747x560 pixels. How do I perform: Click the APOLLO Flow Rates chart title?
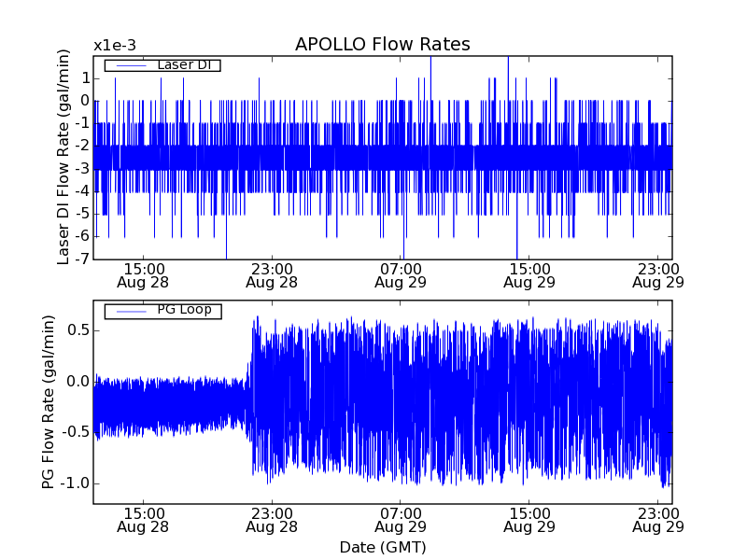(x=382, y=45)
